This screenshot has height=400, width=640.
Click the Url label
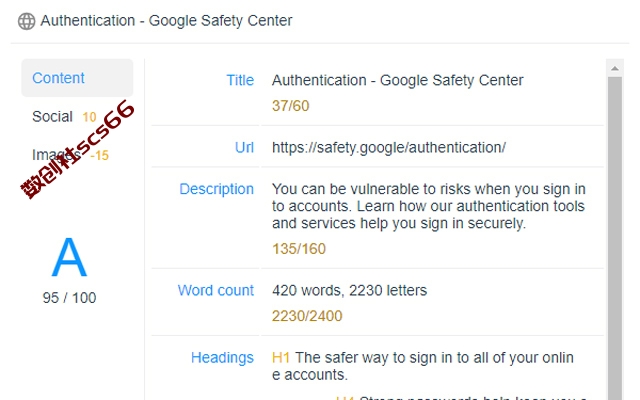click(x=244, y=147)
